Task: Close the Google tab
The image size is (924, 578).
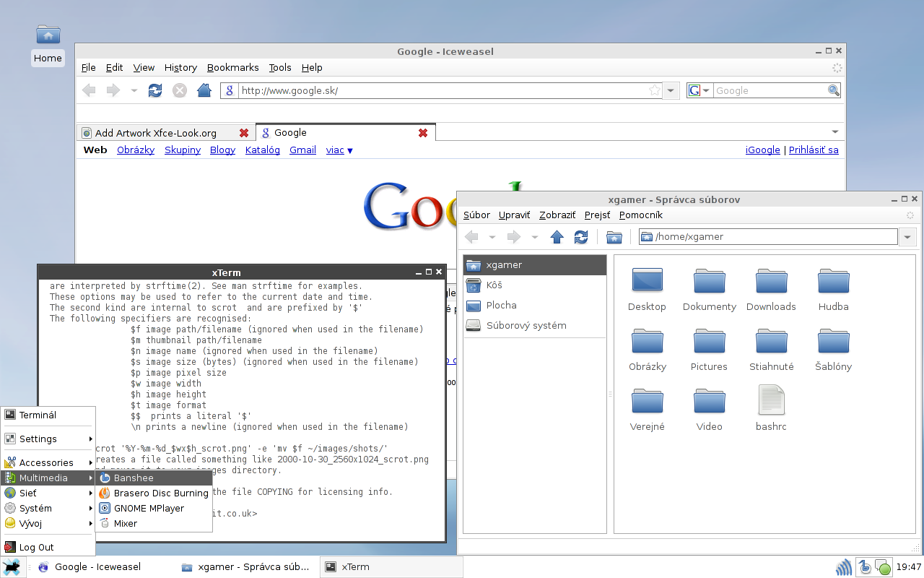Action: click(x=423, y=133)
